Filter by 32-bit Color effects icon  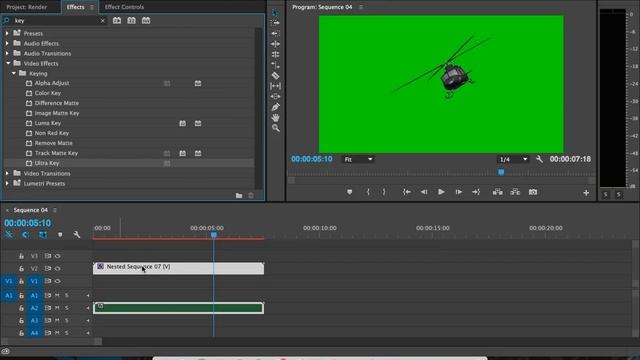coord(131,20)
